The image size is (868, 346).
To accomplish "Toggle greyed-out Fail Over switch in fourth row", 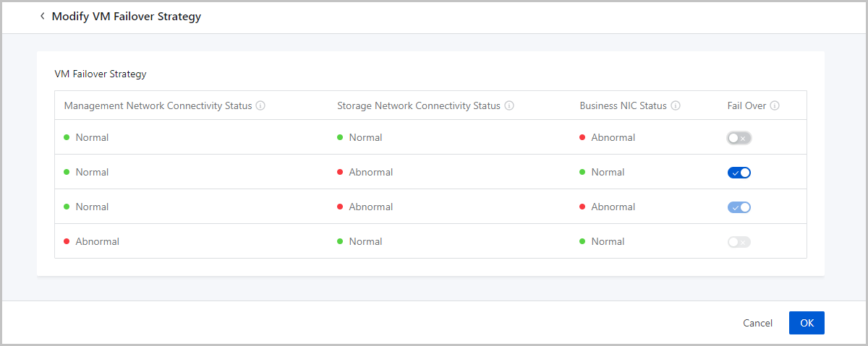I will click(739, 242).
